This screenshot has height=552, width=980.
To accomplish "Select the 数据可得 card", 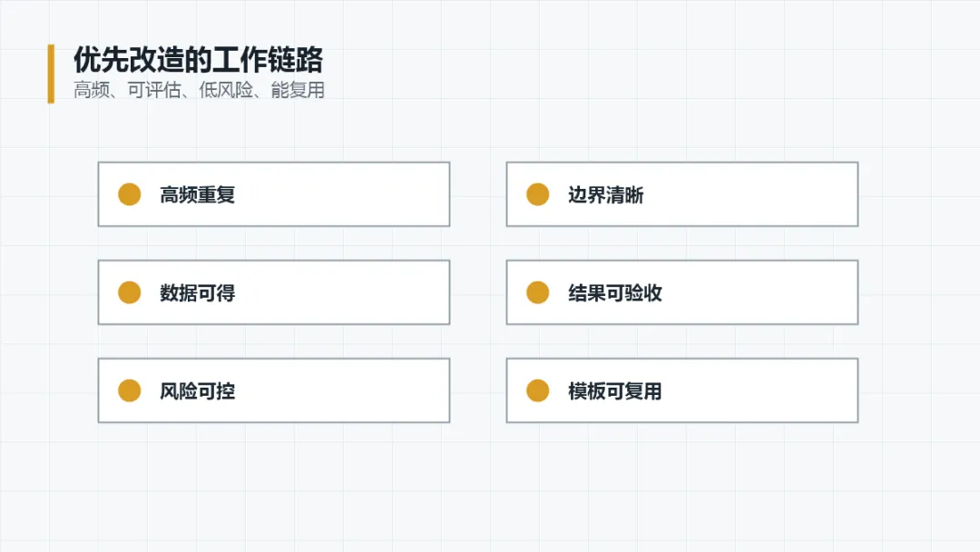I will click(274, 292).
